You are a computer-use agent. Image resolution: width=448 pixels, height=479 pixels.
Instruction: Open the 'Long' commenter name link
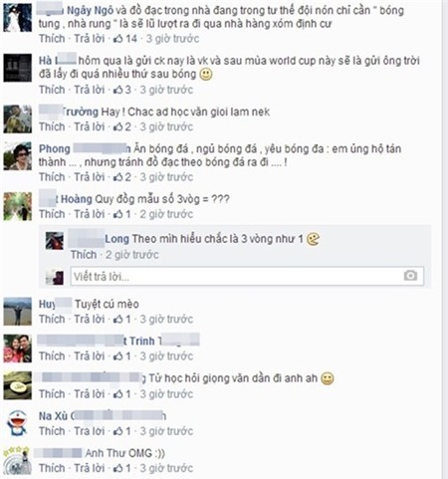click(116, 239)
